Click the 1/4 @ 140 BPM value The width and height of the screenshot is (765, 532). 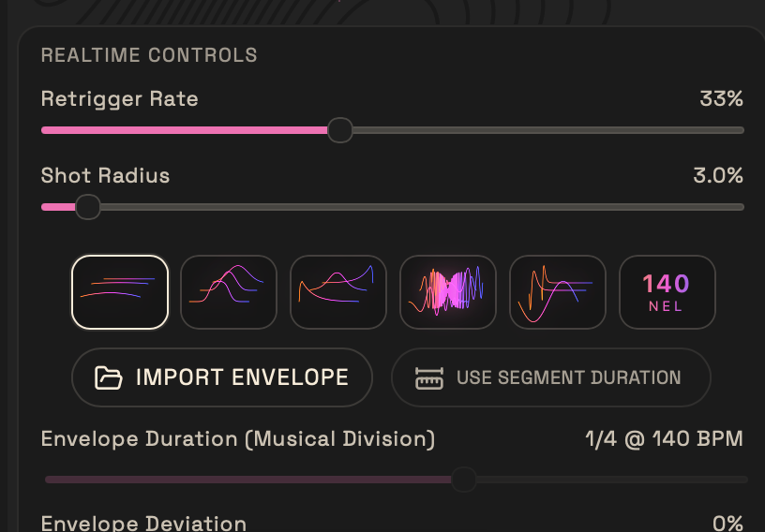click(664, 438)
